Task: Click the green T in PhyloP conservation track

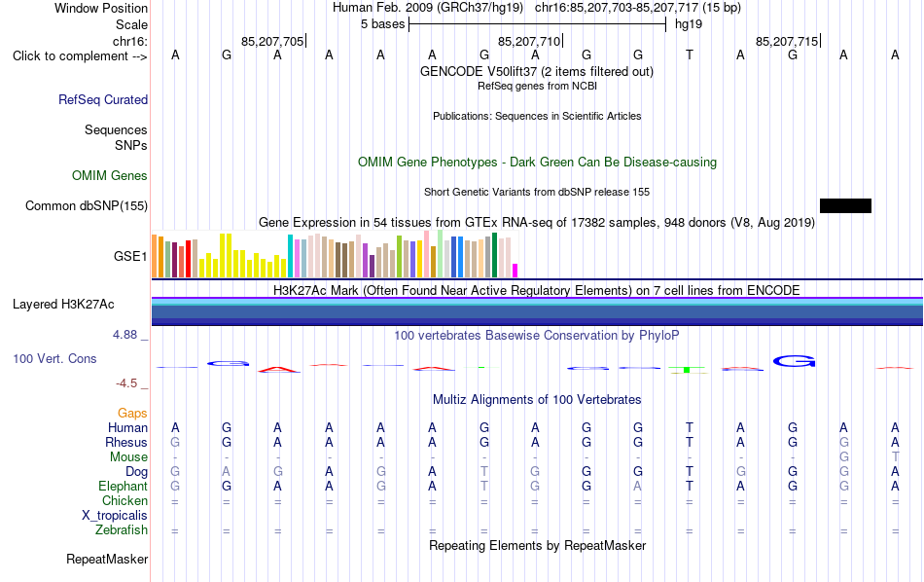Action: point(687,370)
